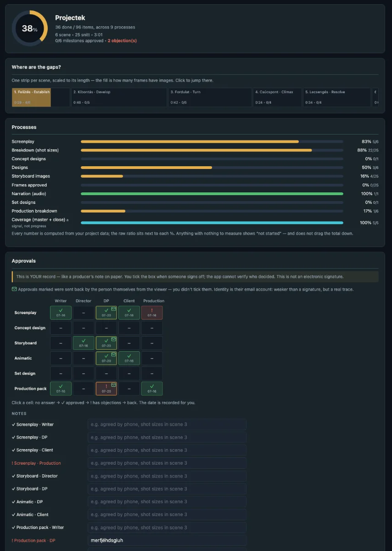The width and height of the screenshot is (392, 551).
Task: Click the envelope icon beside 'Approvals marked were sent back'
Action: (x=14, y=289)
